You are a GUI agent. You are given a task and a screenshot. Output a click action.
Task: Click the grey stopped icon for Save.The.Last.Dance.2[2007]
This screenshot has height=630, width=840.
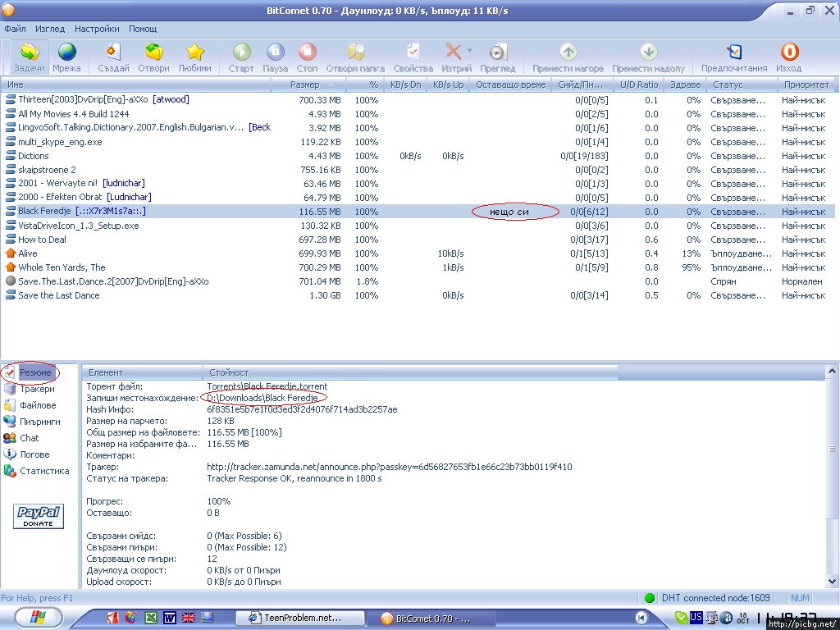coord(10,281)
